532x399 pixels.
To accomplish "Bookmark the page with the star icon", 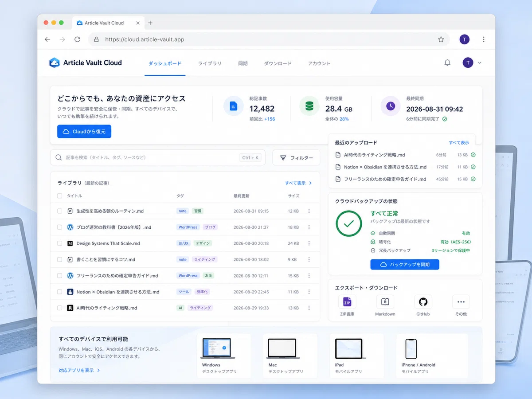I will 441,39.
